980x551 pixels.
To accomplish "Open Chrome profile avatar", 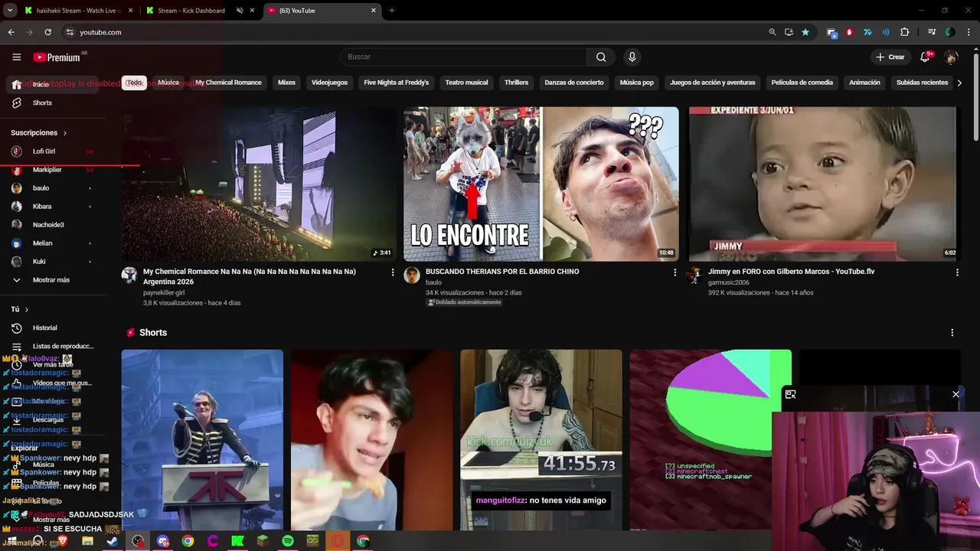I will coord(950,32).
